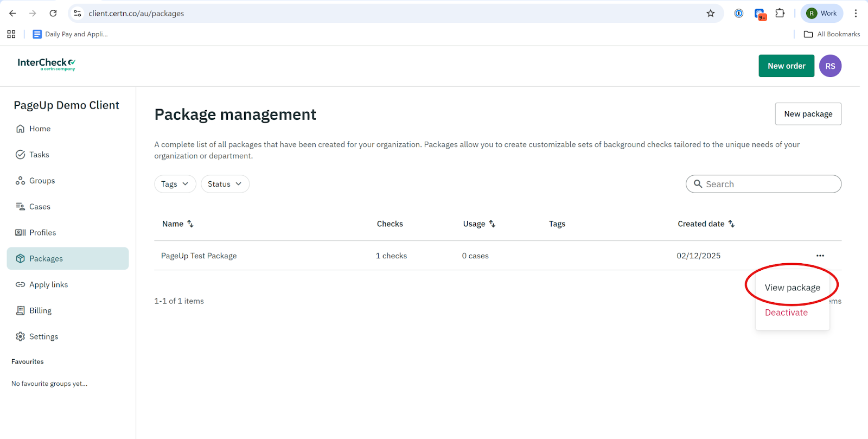The height and width of the screenshot is (439, 868).
Task: Expand the Tags filter dropdown
Action: click(175, 184)
